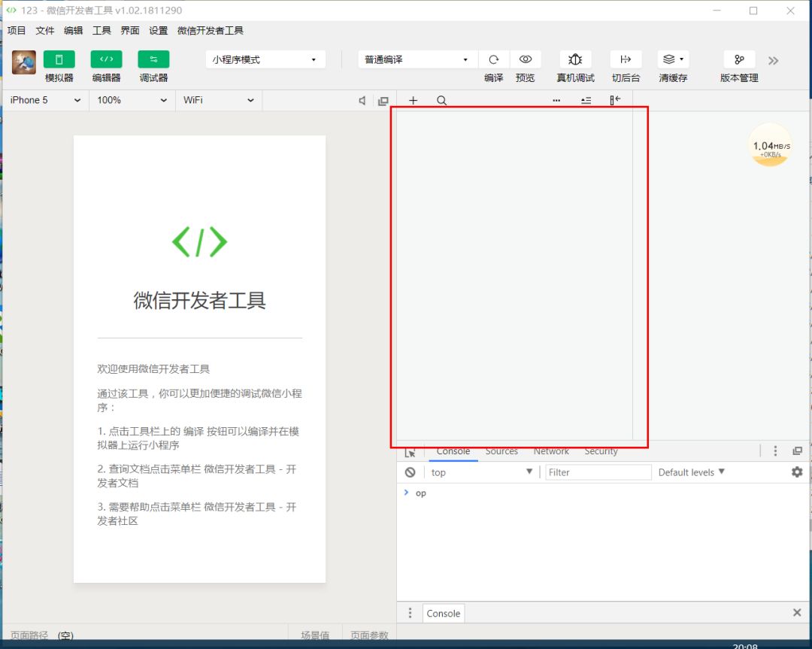This screenshot has height=649, width=812.
Task: Click the title bar app logo icon
Action: pyautogui.click(x=11, y=10)
